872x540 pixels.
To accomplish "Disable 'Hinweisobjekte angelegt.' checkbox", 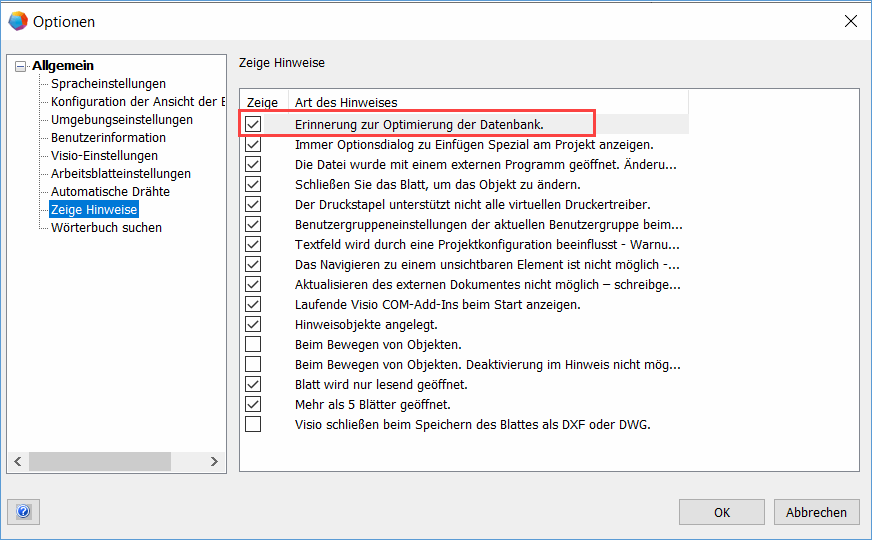I will 254,324.
